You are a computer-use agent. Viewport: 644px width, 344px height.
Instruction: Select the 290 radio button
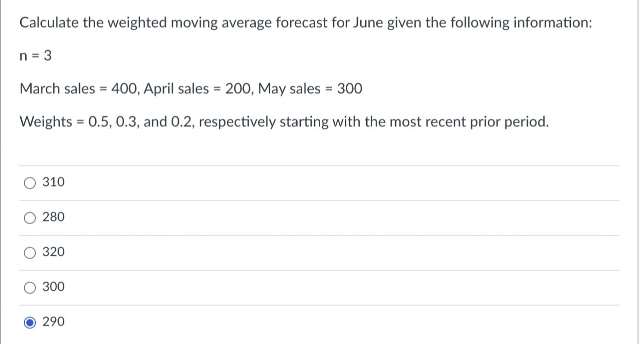point(29,322)
